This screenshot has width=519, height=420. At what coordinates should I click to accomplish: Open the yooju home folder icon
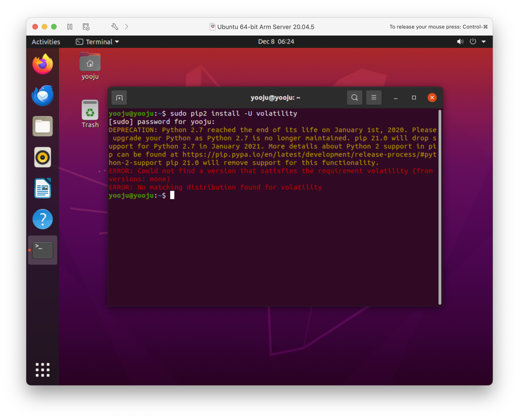(x=90, y=63)
